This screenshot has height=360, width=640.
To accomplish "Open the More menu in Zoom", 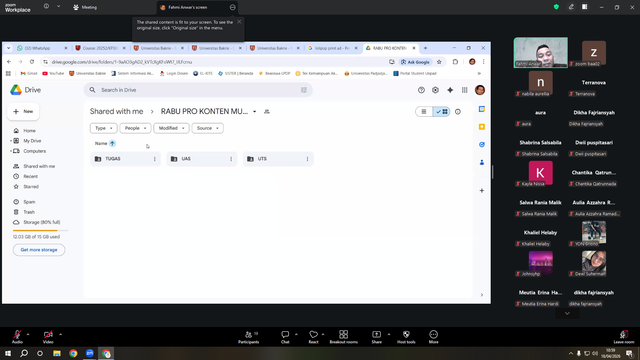I will (x=433, y=337).
